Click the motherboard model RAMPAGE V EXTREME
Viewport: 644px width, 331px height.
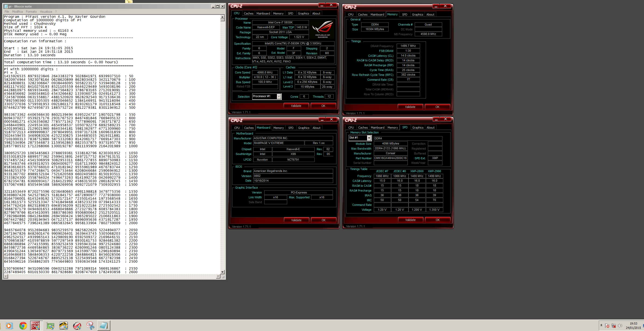point(279,143)
